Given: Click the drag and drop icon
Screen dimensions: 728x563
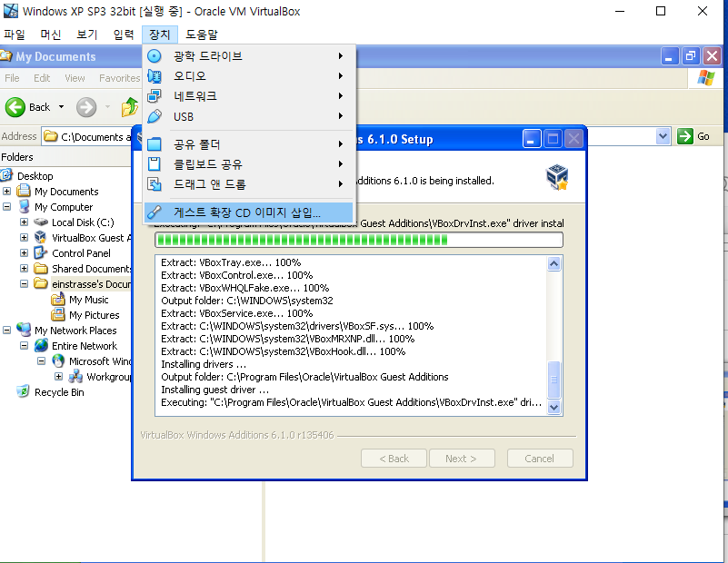Looking at the screenshot, I should [155, 184].
